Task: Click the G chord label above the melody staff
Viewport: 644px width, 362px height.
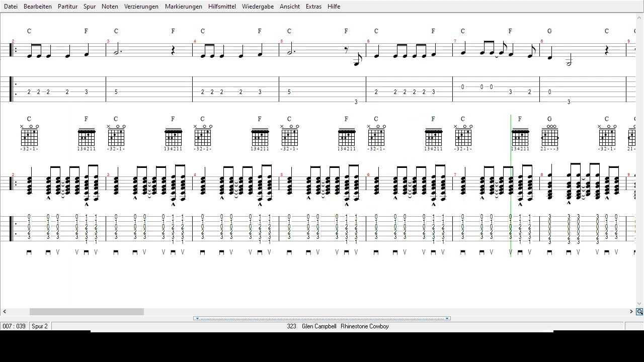Action: [x=549, y=31]
